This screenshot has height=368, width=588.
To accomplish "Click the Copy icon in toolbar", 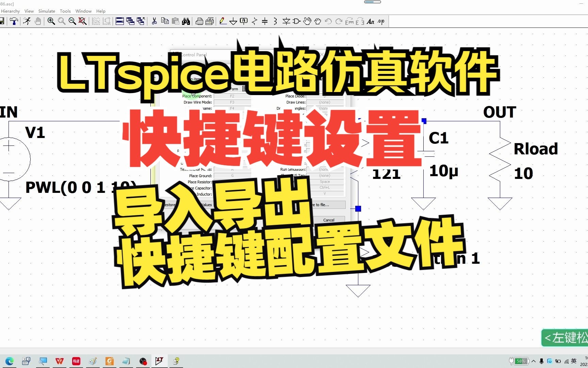I will pos(165,21).
